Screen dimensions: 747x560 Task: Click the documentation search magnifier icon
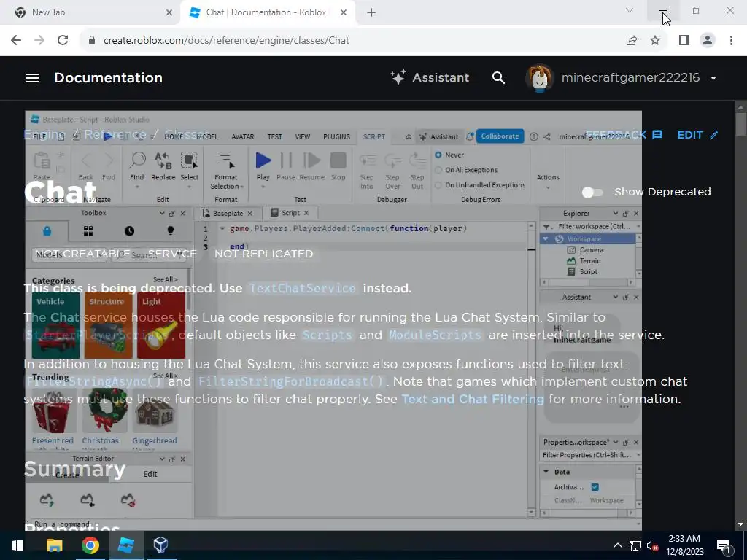click(x=498, y=77)
